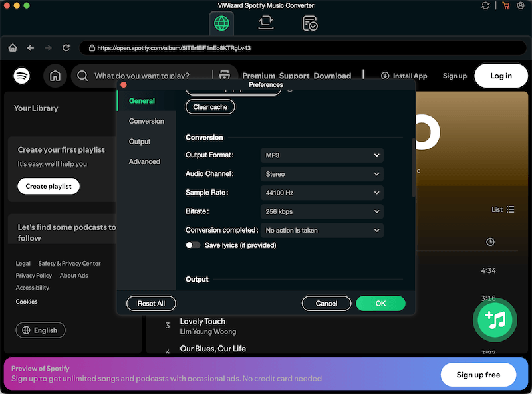Click the Sign up link
The height and width of the screenshot is (394, 532).
pos(455,76)
